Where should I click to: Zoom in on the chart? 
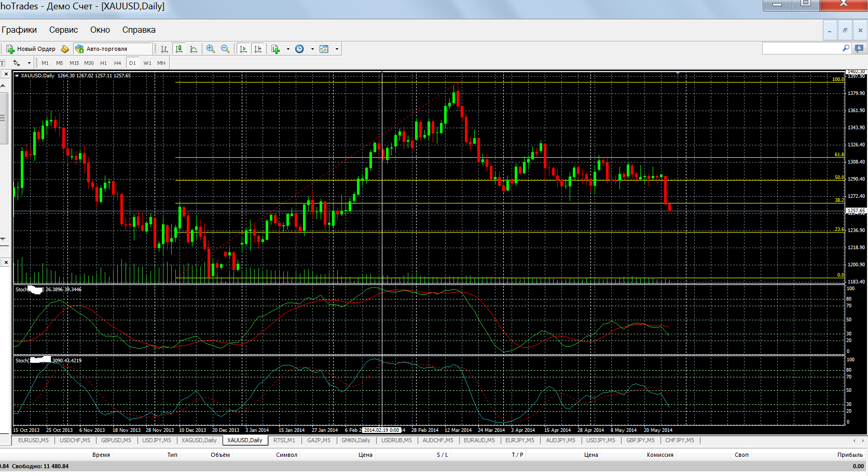(x=211, y=49)
